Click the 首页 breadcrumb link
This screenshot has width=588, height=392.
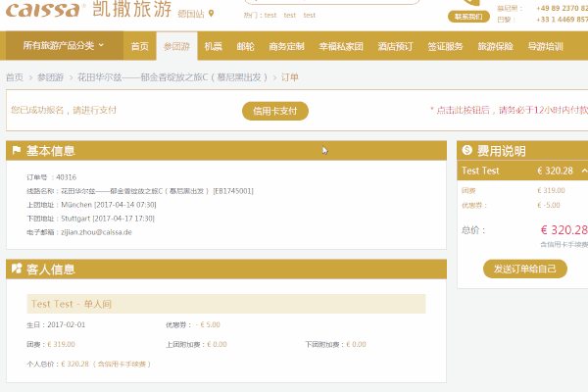coord(14,77)
